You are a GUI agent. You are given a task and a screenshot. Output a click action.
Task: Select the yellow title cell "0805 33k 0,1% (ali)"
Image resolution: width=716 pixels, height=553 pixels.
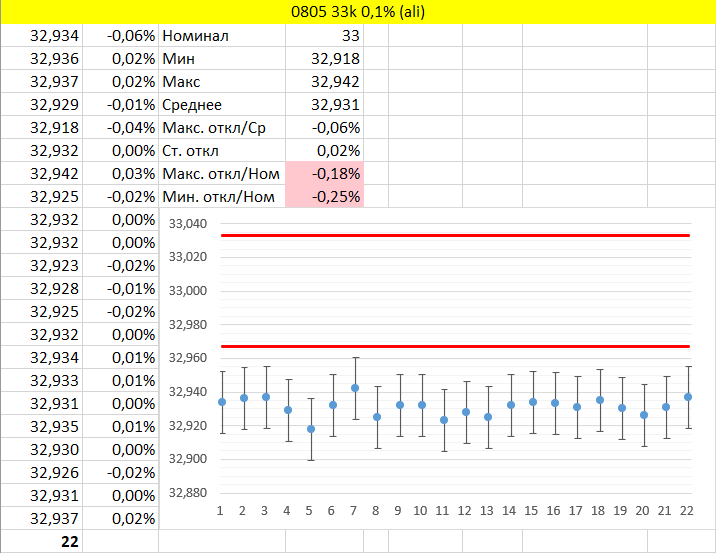358,12
